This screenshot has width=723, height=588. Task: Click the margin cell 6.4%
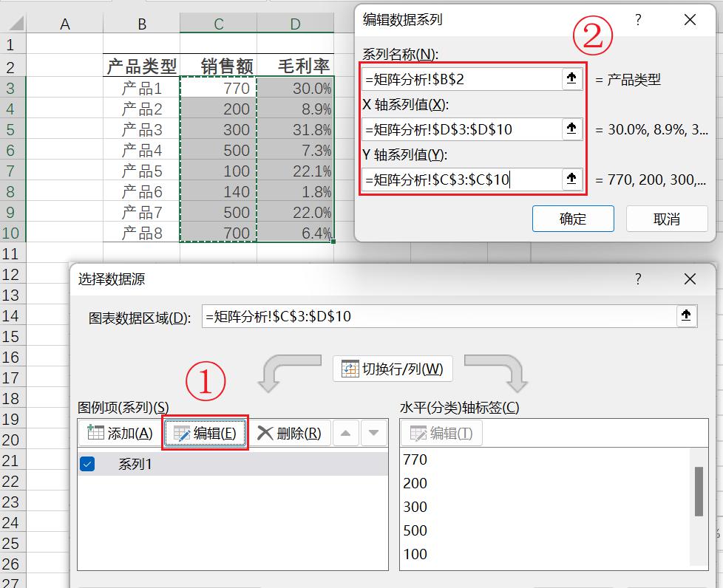coord(295,233)
